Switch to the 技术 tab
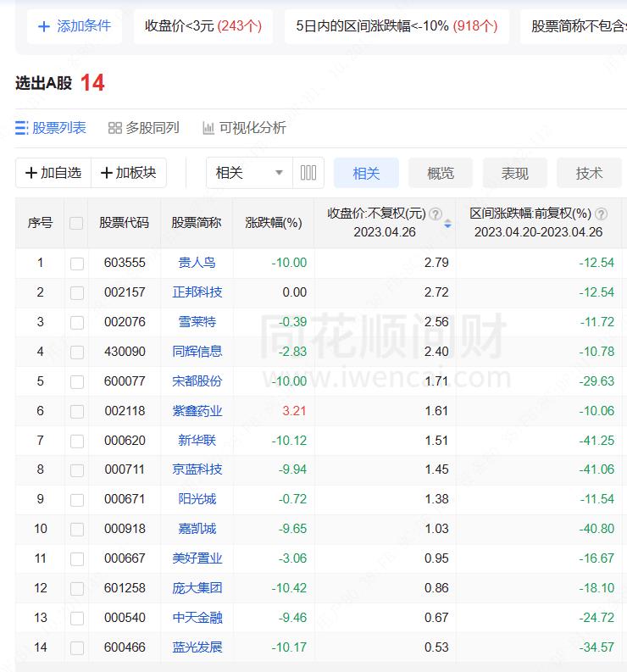The image size is (627, 672). [589, 173]
